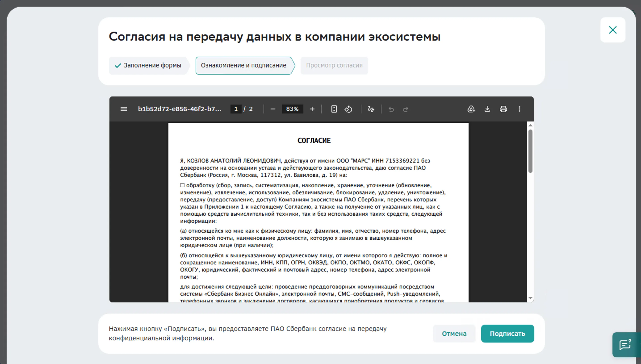
Task: Click the PDF file name 'b1b52d72-e856-46f2-b7...'
Action: tap(180, 109)
